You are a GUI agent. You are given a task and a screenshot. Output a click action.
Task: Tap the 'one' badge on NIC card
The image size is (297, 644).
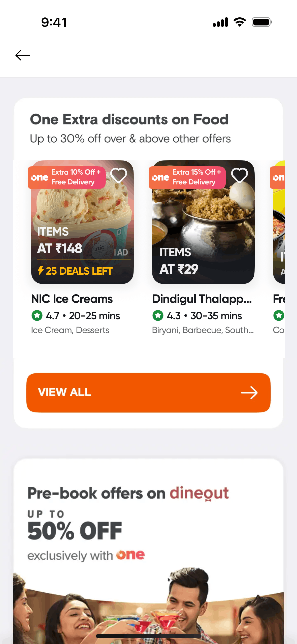click(x=40, y=178)
